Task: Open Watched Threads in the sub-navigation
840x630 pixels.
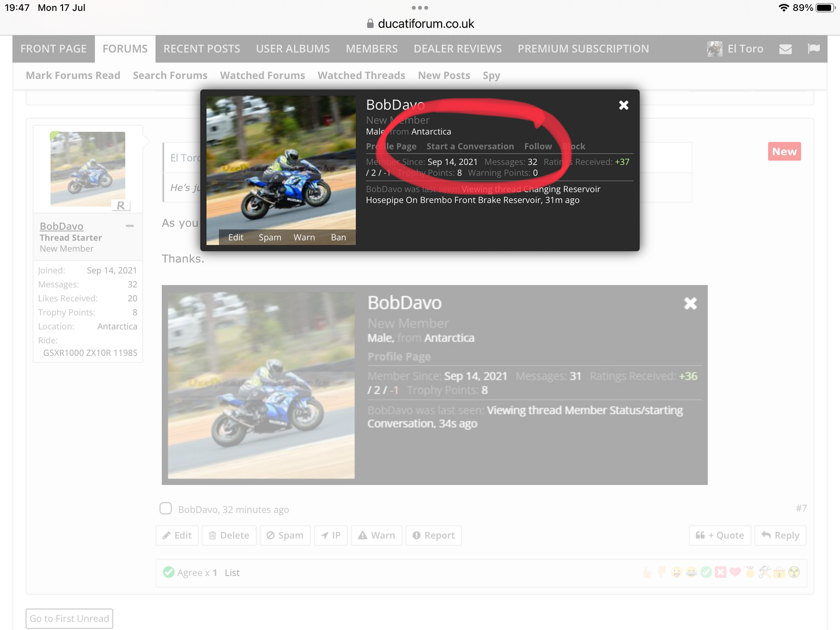Action: pos(361,76)
